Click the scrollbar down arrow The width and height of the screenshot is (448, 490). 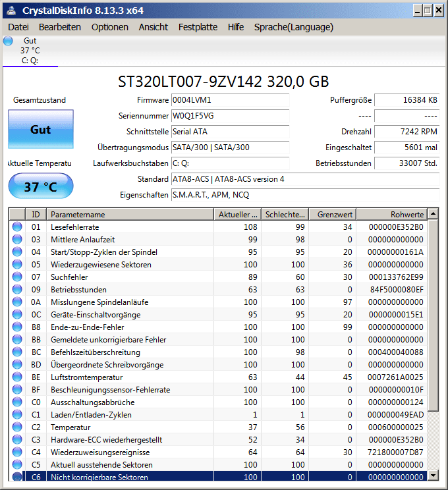coord(433,476)
